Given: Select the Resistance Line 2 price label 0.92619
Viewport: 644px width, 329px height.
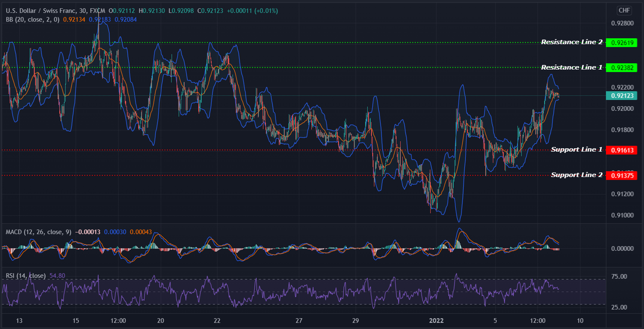Looking at the screenshot, I should click(x=623, y=42).
